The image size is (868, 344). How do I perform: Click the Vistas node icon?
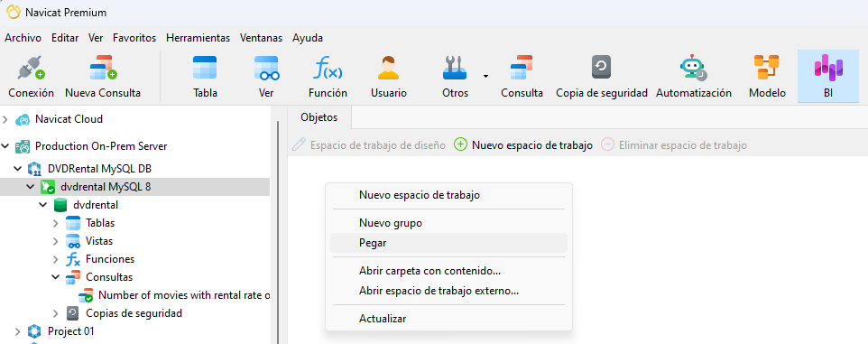(x=73, y=241)
